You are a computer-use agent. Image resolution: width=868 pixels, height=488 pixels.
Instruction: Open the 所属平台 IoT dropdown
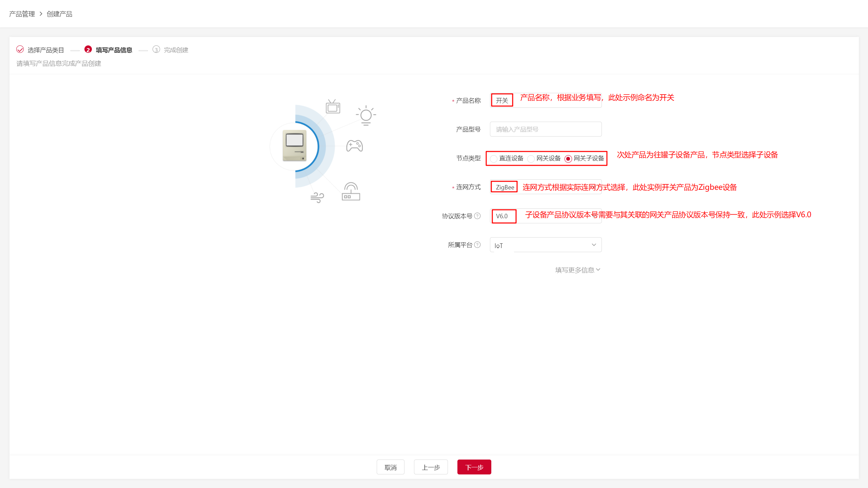point(546,245)
